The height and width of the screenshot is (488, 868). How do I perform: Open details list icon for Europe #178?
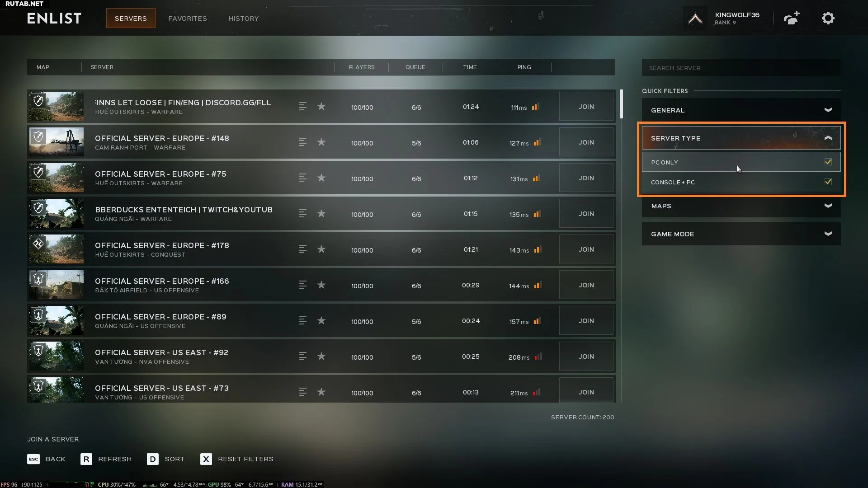pyautogui.click(x=303, y=249)
